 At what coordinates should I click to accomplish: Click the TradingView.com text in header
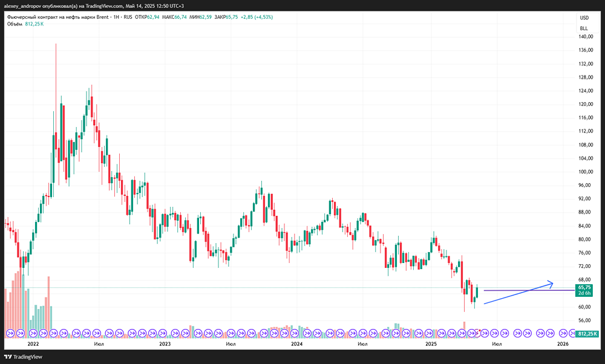point(104,6)
